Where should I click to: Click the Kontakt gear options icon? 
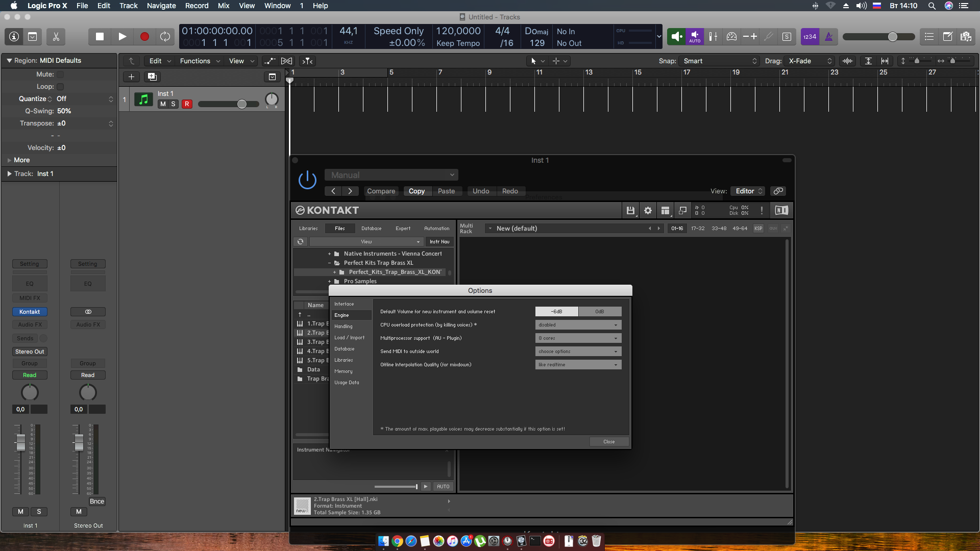(x=648, y=210)
